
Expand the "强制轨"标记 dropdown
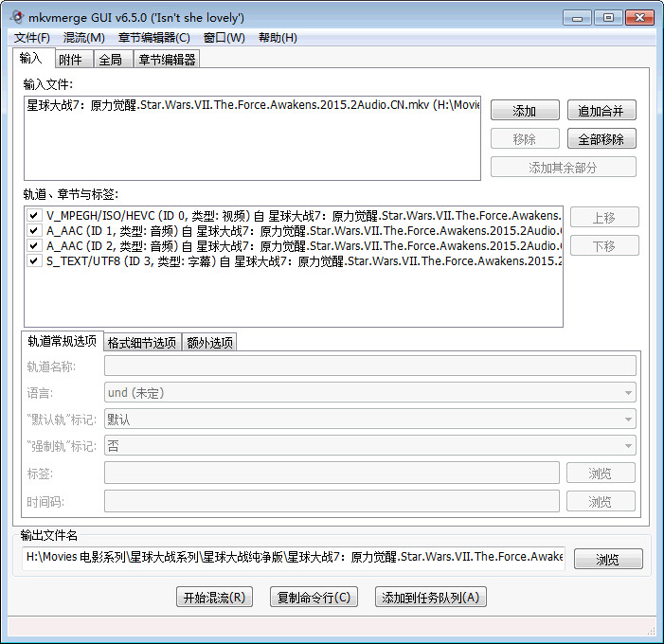tap(369, 445)
